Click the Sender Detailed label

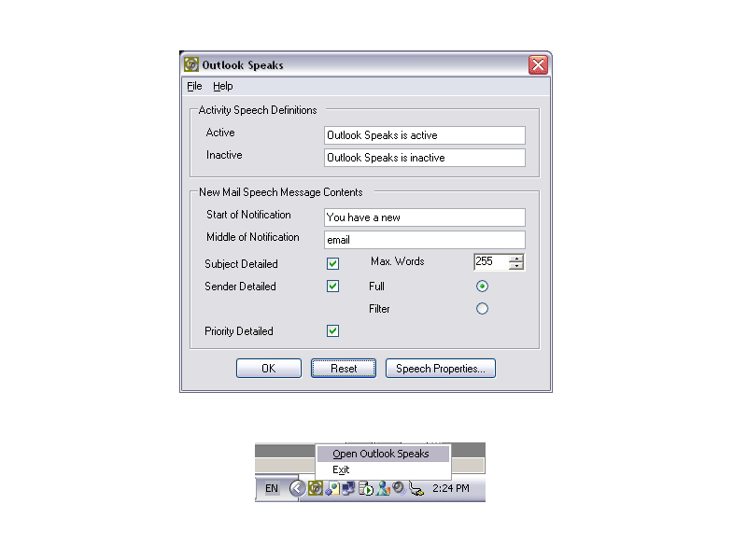[x=240, y=287]
